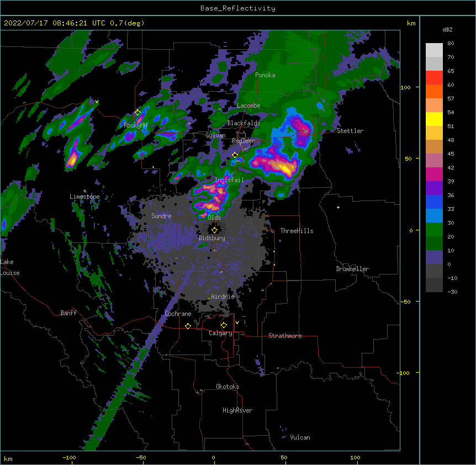The height and width of the screenshot is (465, 476).
Task: Click the yellow storm core east of Red Deer
Action: (x=285, y=168)
